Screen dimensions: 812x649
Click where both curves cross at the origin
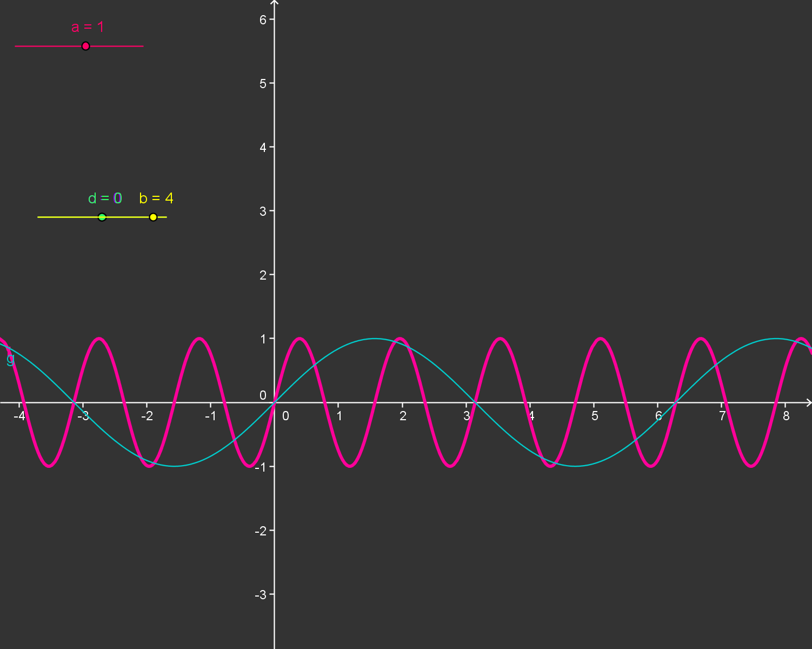274,402
